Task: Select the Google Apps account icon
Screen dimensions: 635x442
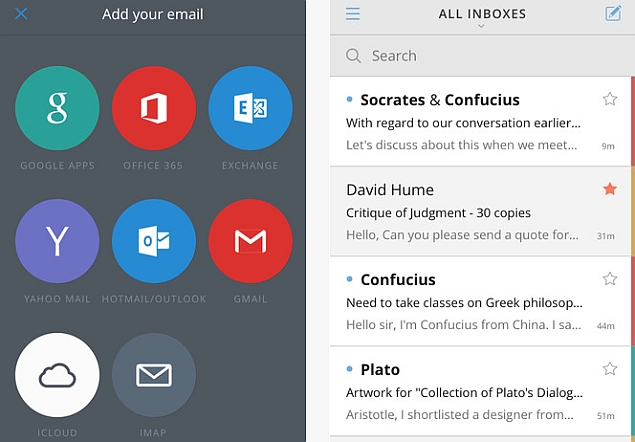Action: [57, 108]
